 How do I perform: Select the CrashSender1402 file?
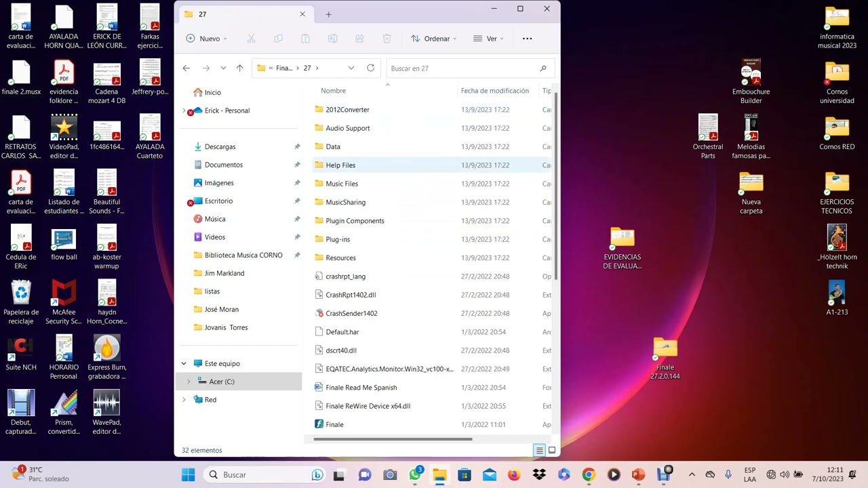351,313
